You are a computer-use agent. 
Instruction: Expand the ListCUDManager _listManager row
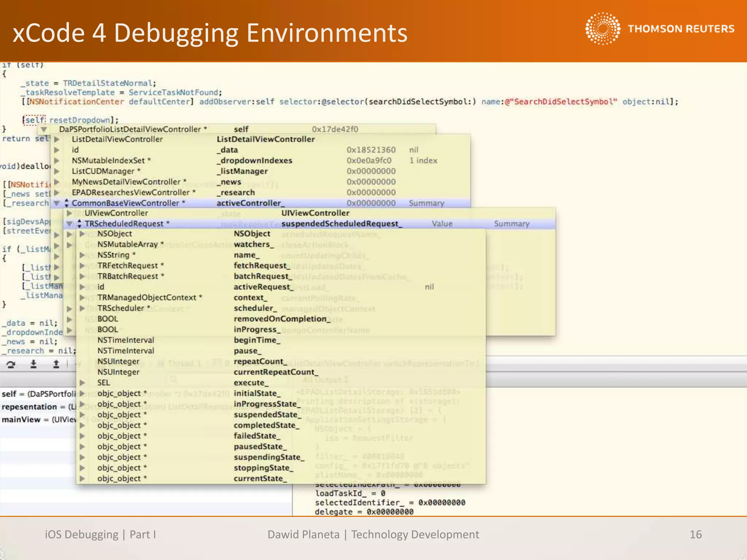point(57,171)
